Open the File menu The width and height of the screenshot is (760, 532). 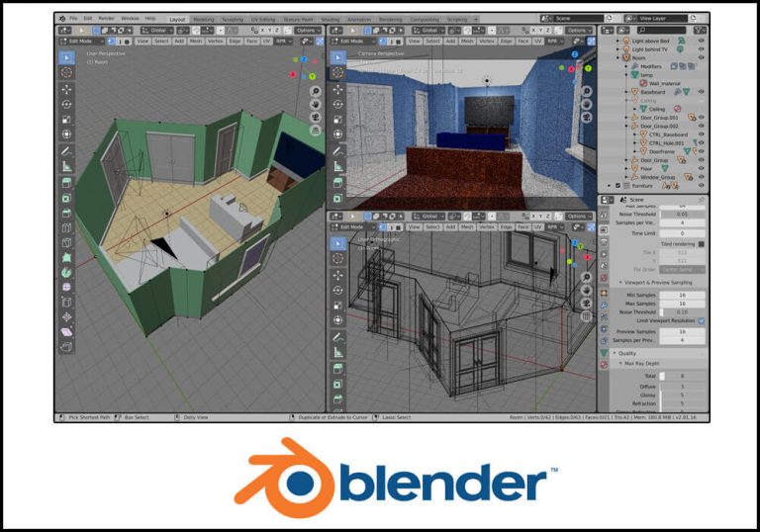click(73, 19)
